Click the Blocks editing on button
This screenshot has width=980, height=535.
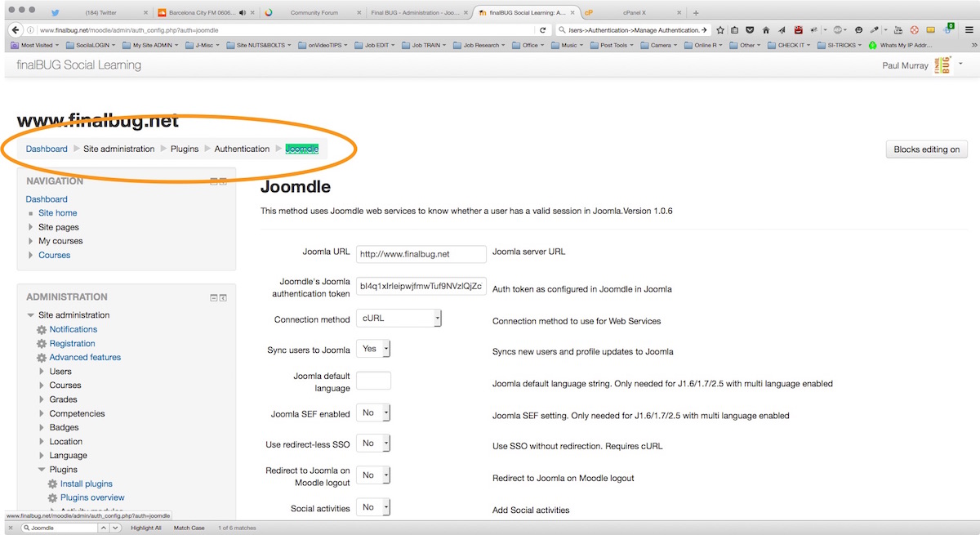pos(926,149)
